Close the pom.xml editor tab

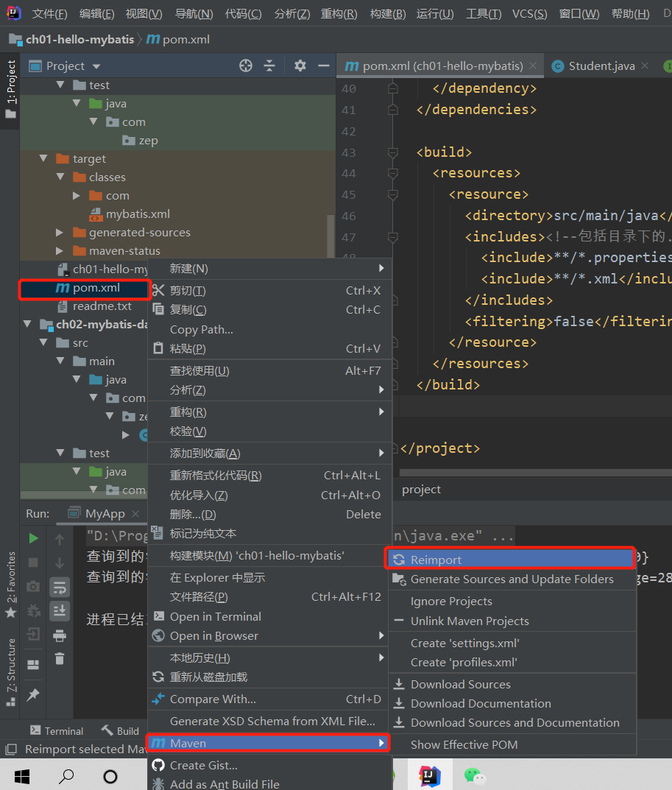(533, 66)
